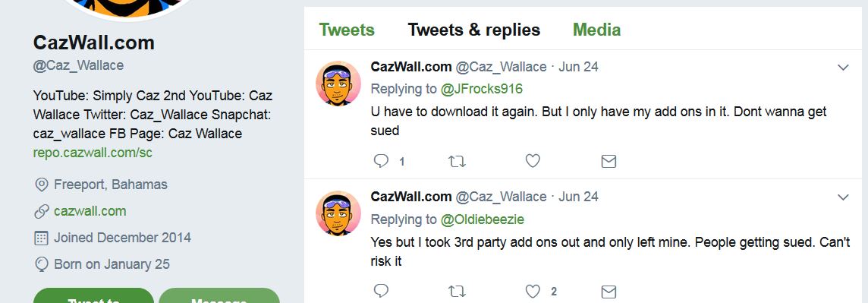Screen dimensions: 868x303
Task: Open the @Oldiebeezie mention link
Action: (482, 219)
